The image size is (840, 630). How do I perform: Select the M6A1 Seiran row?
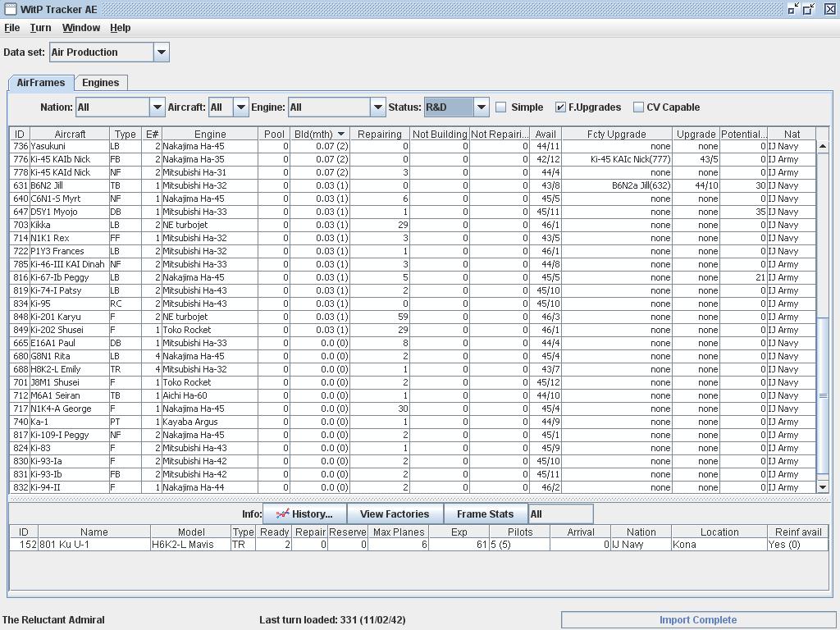point(413,395)
